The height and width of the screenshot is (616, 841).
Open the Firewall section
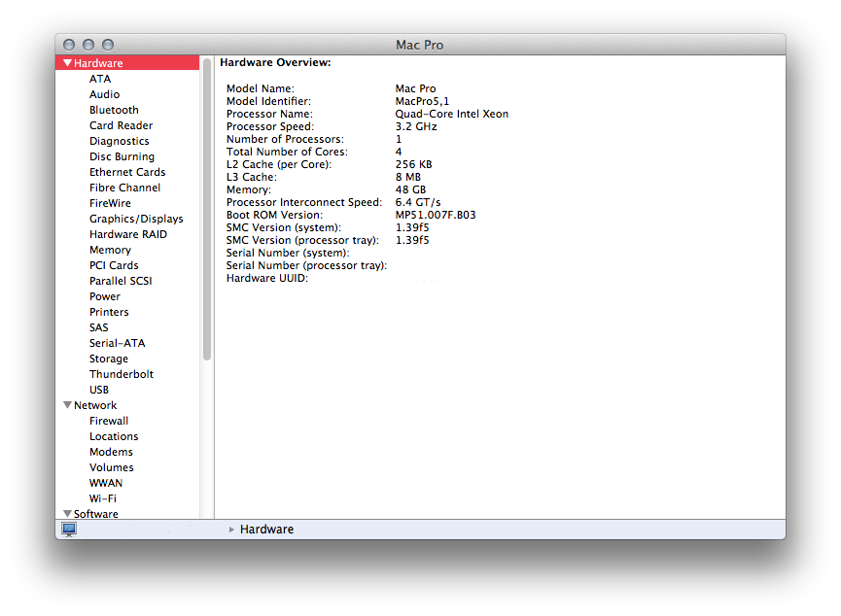[109, 421]
